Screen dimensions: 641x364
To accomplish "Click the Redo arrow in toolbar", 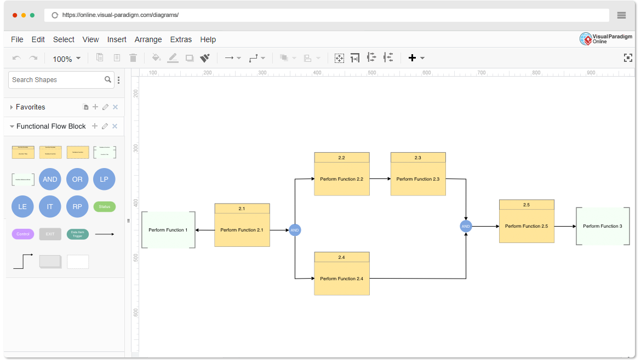I will click(x=33, y=58).
